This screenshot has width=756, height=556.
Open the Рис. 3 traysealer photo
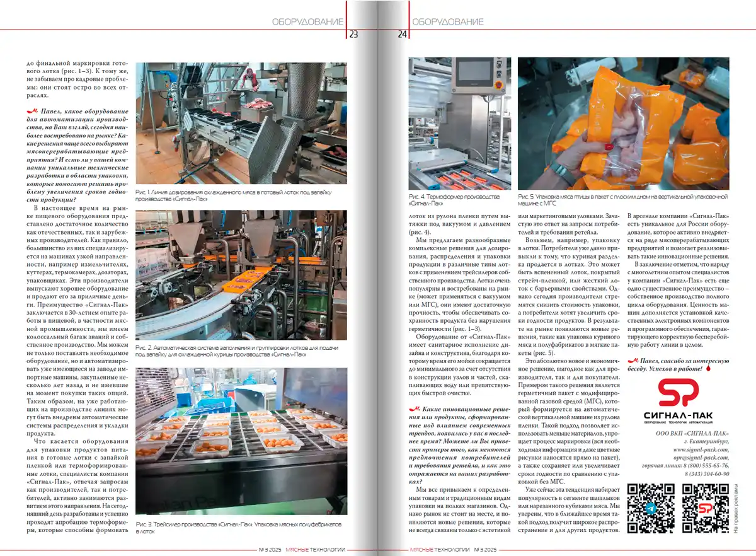[x=241, y=443]
